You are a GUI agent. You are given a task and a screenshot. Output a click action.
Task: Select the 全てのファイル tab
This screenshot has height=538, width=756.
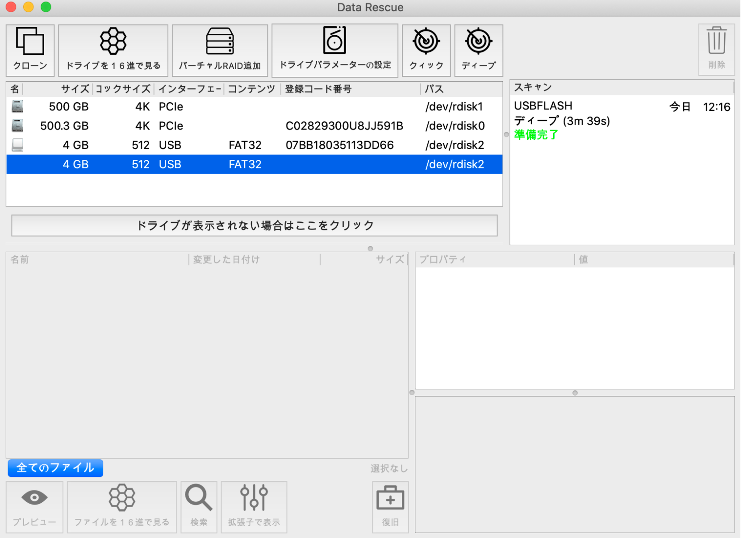55,468
